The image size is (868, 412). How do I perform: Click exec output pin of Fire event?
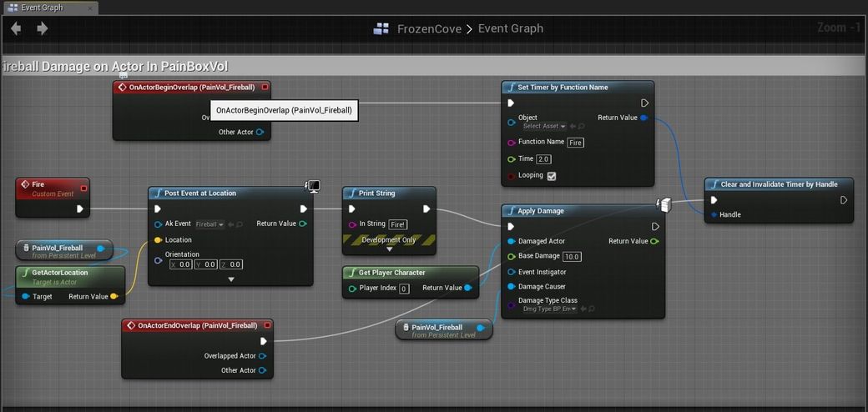[x=80, y=209]
